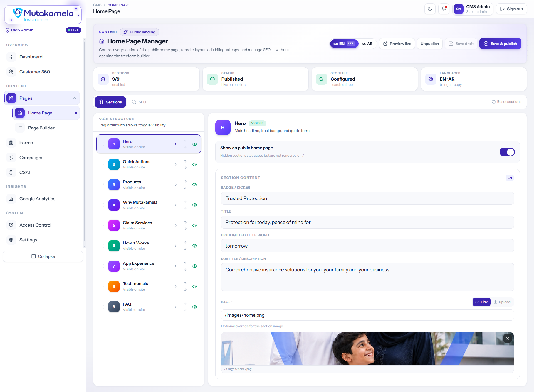Image resolution: width=534 pixels, height=392 pixels.
Task: Click Reset sections
Action: tap(506, 102)
